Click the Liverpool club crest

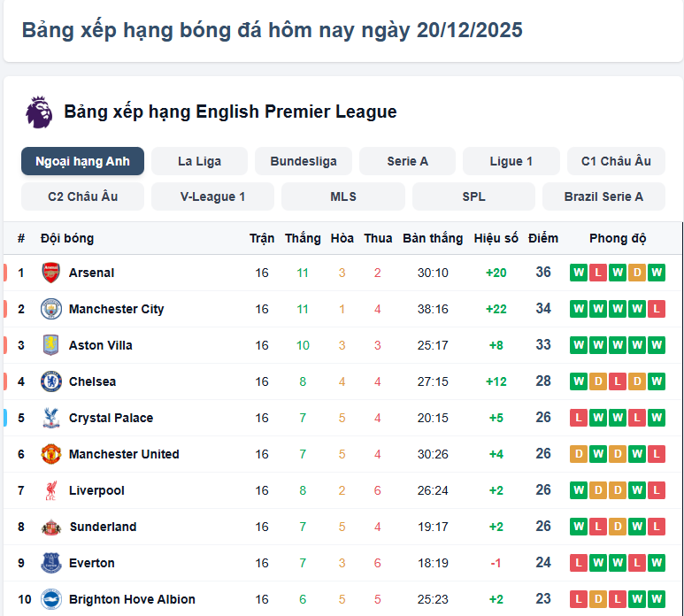click(50, 490)
